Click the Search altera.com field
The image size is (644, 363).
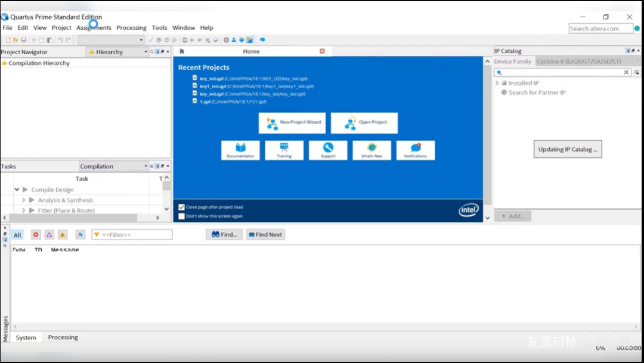point(601,29)
